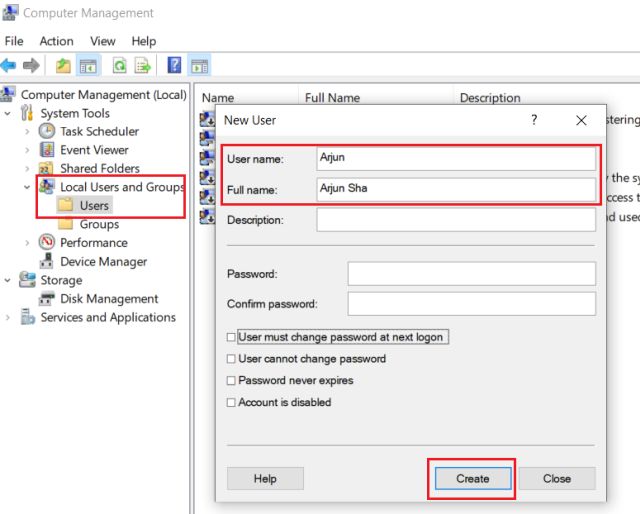
Task: Tick the Password never expires checkbox
Action: [x=232, y=381]
